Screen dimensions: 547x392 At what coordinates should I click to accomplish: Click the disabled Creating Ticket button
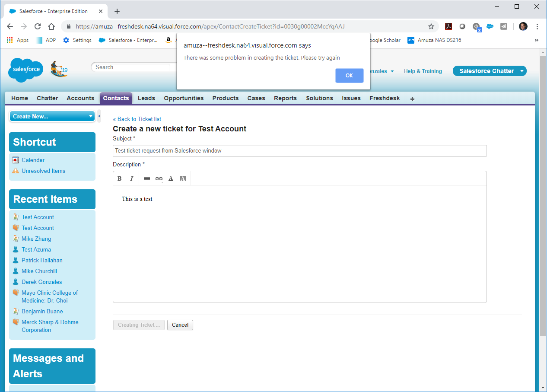click(139, 325)
